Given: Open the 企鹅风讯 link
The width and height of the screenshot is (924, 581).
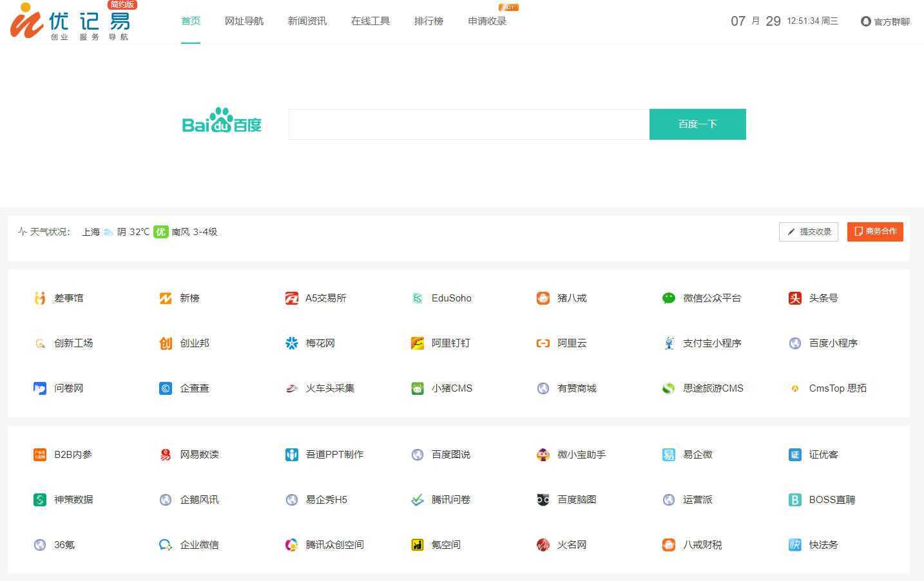Looking at the screenshot, I should click(x=199, y=500).
